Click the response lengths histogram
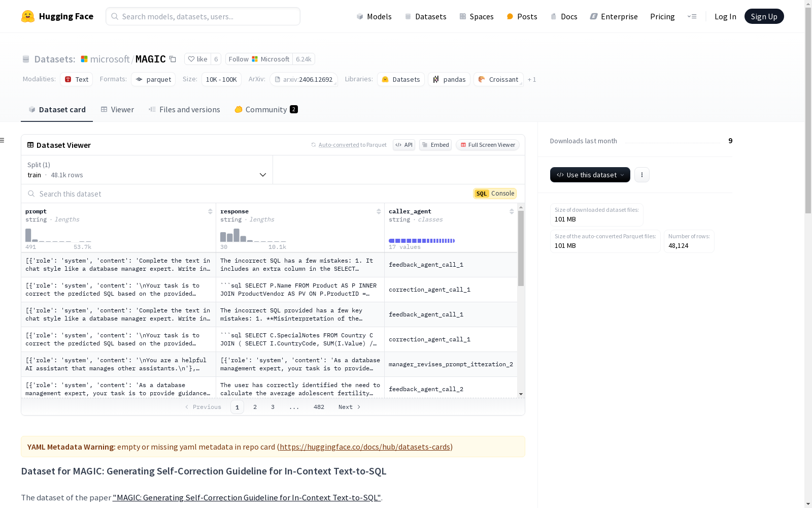 (253, 235)
